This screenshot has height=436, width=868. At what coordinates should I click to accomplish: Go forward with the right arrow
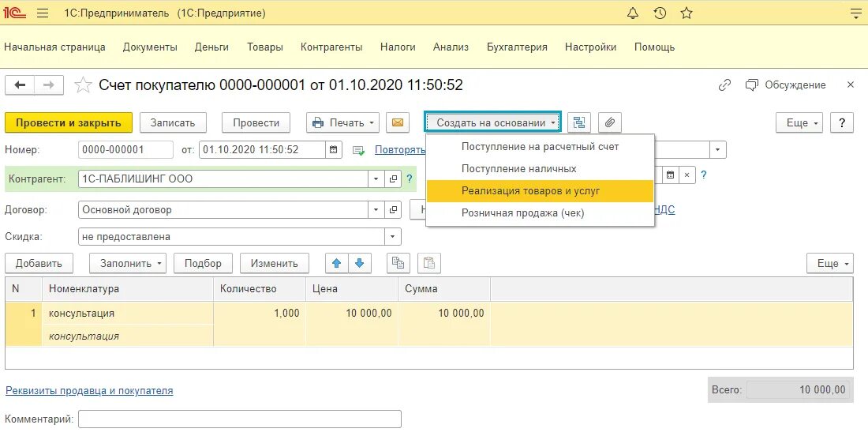coord(49,85)
